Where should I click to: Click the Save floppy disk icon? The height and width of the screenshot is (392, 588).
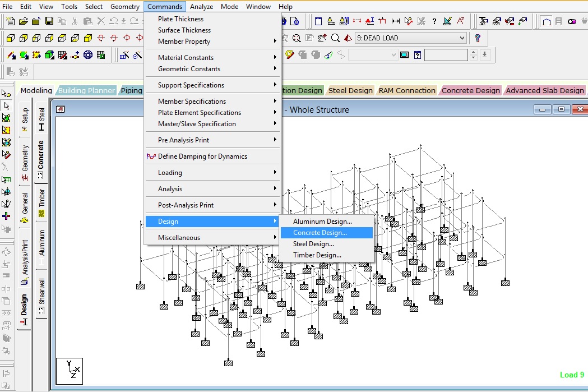(x=49, y=21)
